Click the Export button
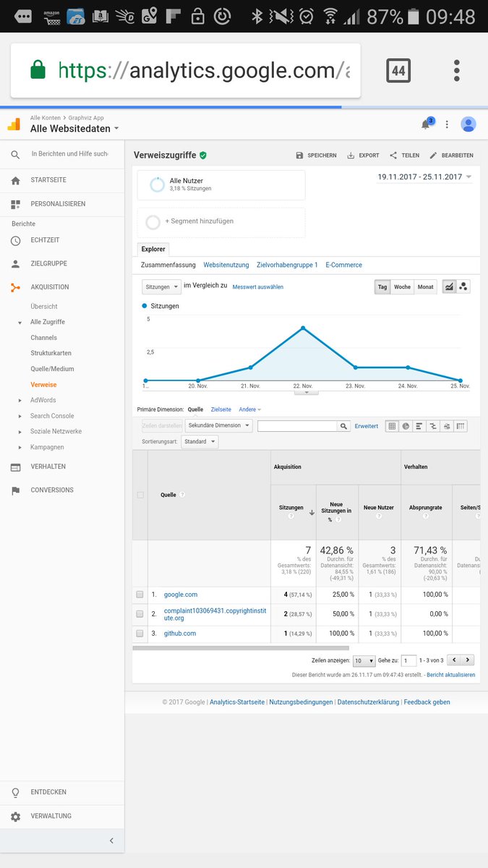The image size is (488, 868). point(363,156)
